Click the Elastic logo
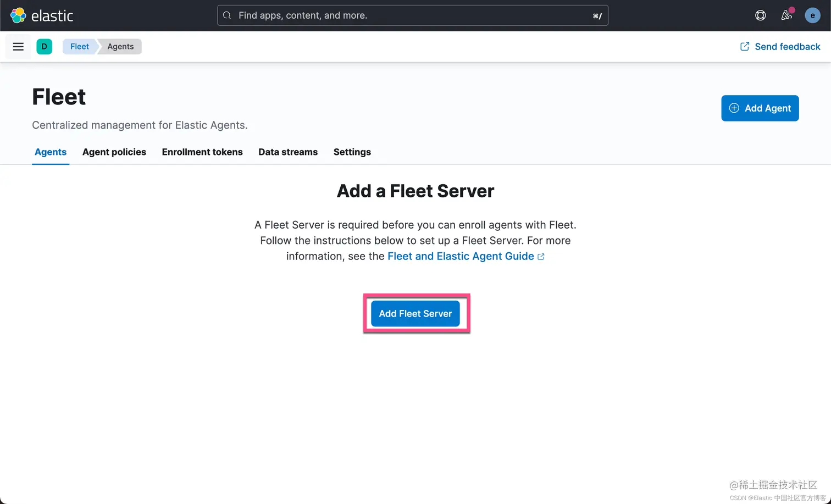This screenshot has width=831, height=504. (x=42, y=15)
